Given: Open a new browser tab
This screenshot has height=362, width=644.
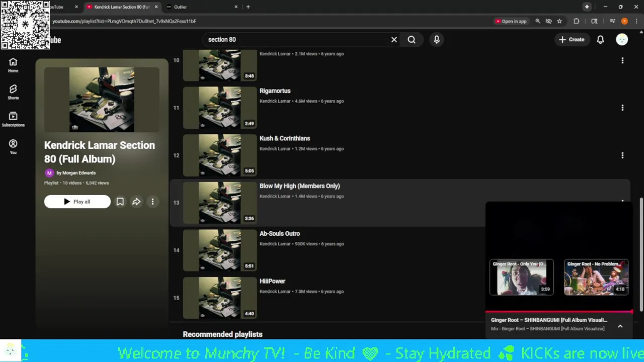Looking at the screenshot, I should (248, 7).
